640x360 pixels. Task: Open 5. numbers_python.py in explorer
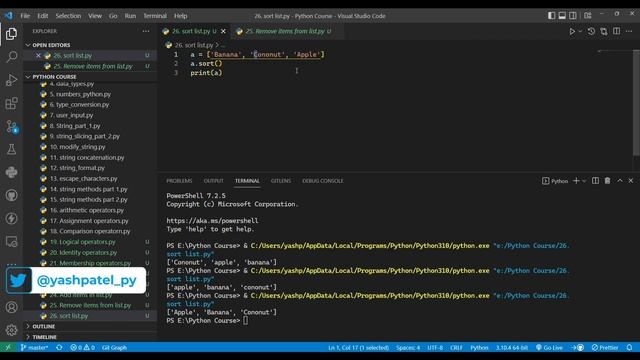[80, 94]
